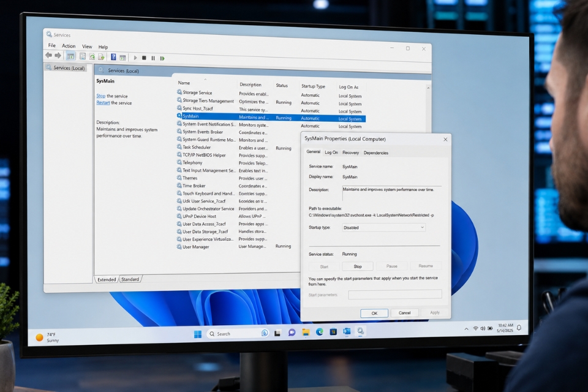Click the Stop button in Properties dialog
The width and height of the screenshot is (588, 392).
click(358, 266)
